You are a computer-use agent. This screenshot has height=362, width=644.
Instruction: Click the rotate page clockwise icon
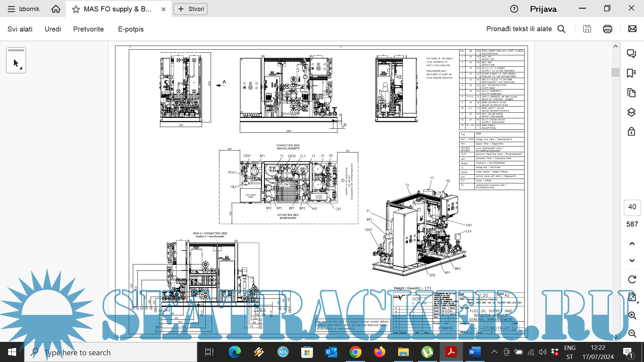(632, 280)
